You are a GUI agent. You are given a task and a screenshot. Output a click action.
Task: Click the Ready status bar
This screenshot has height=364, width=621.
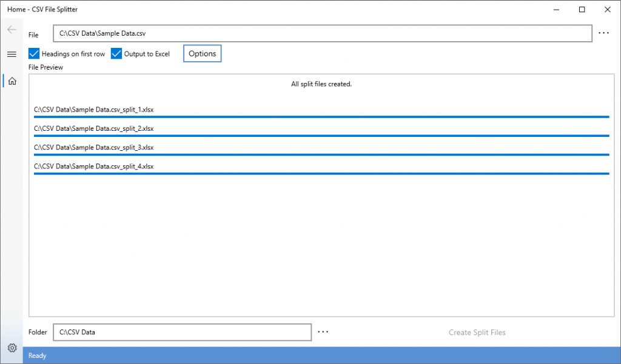[x=321, y=356]
